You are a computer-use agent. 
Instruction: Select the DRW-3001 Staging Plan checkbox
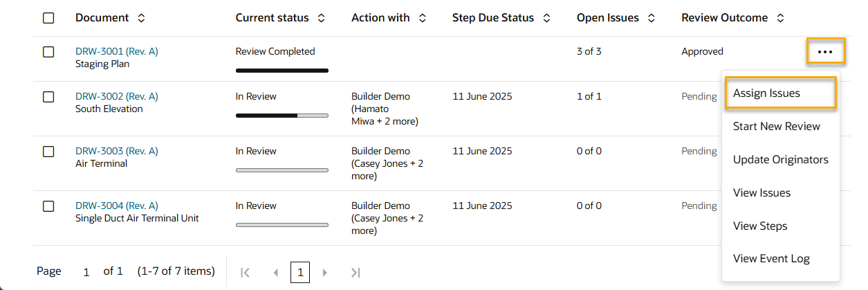48,52
